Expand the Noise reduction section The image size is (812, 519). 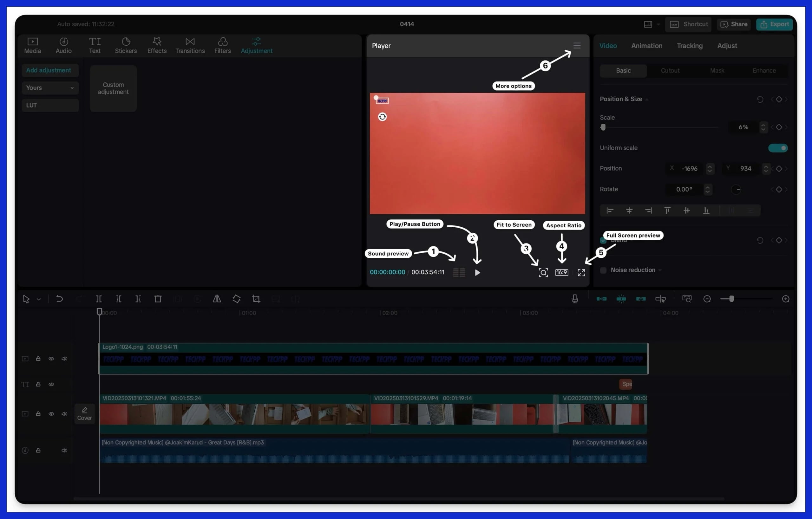pyautogui.click(x=660, y=269)
